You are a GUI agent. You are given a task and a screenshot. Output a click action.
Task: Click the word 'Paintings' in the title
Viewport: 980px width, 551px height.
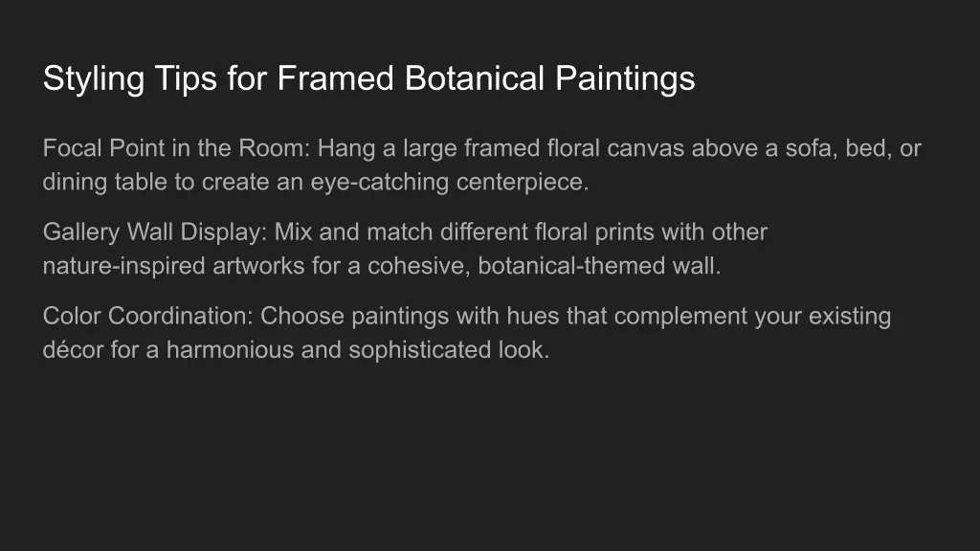point(625,78)
